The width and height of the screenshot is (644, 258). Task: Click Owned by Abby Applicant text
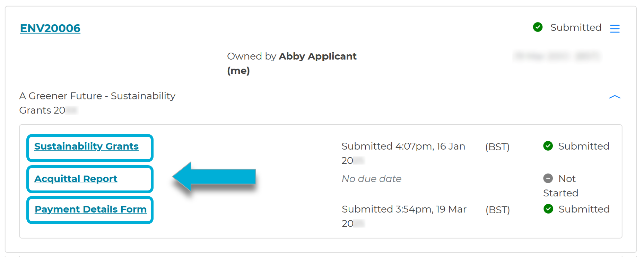tap(291, 56)
